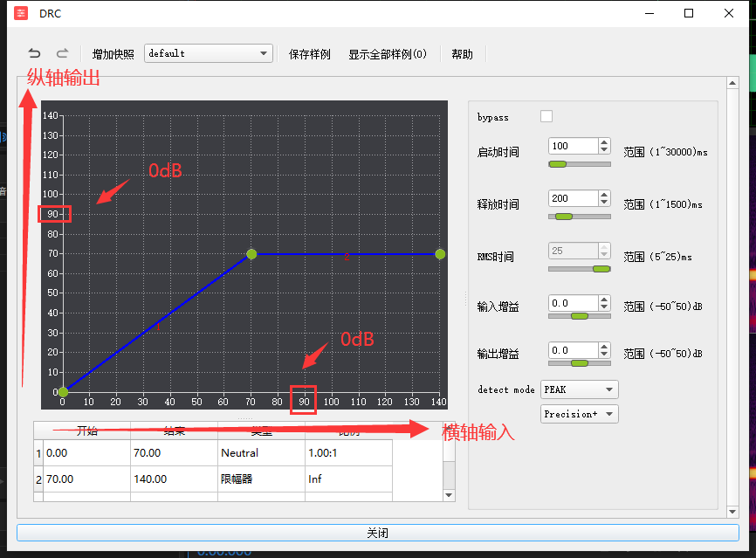Enable the bypass checkbox
The image size is (756, 558).
546,116
